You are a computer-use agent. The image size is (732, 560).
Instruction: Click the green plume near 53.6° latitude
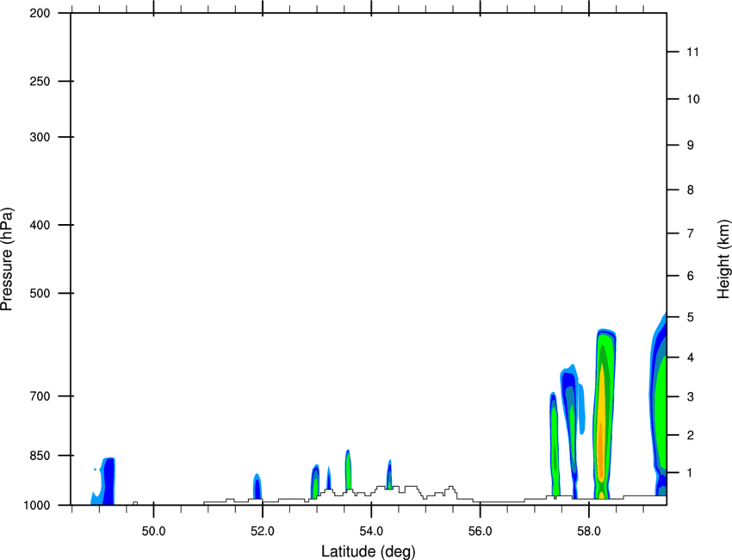point(348,470)
